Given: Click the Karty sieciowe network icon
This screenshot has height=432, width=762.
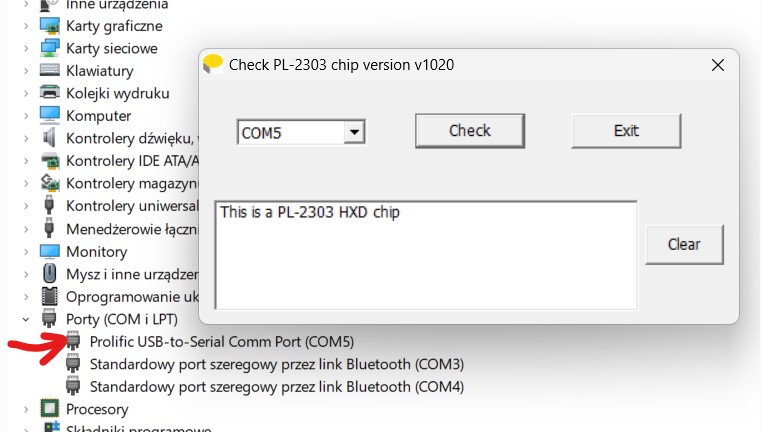Looking at the screenshot, I should [x=50, y=48].
